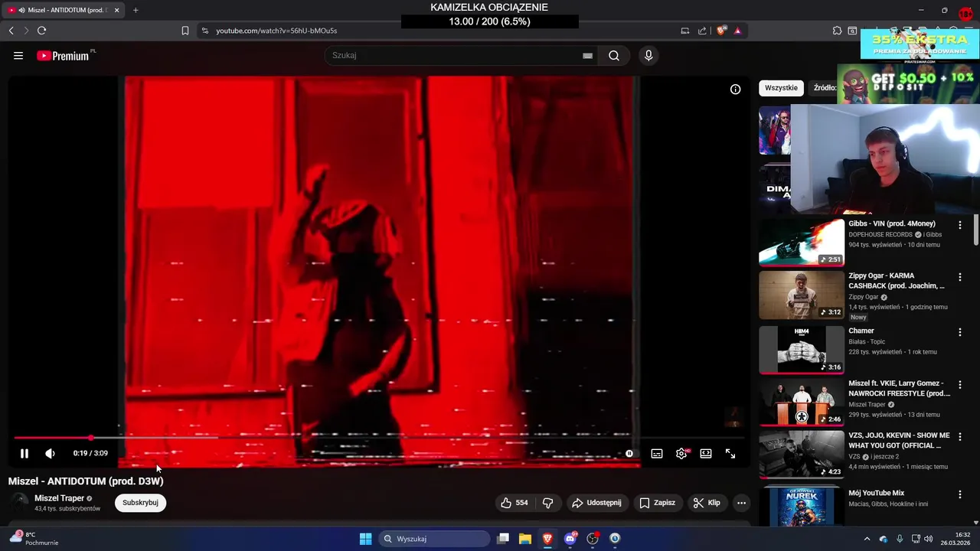Click the Wyszukaj taskbar search box
This screenshot has width=980, height=551.
[434, 539]
